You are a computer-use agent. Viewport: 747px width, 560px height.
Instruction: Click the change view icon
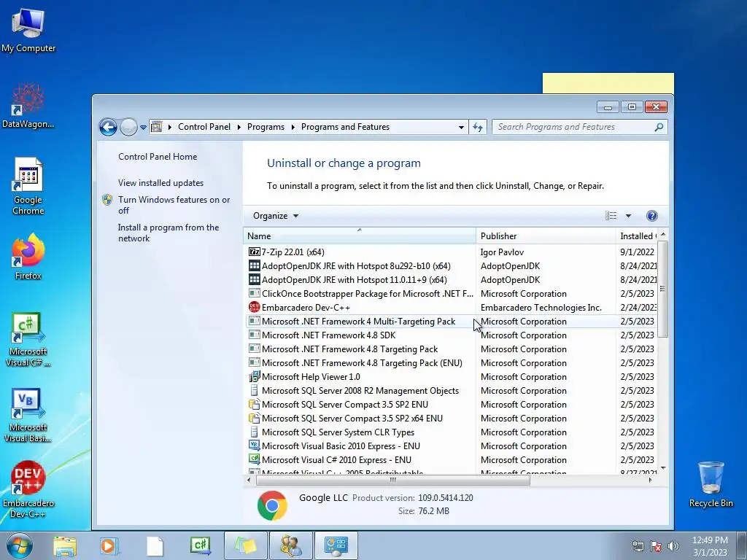[x=611, y=216]
